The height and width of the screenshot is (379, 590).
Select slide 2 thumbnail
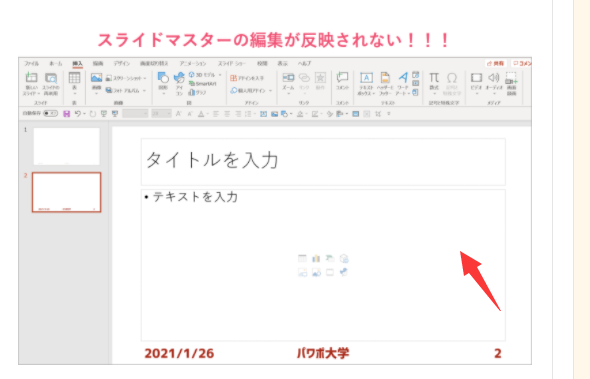click(x=67, y=192)
